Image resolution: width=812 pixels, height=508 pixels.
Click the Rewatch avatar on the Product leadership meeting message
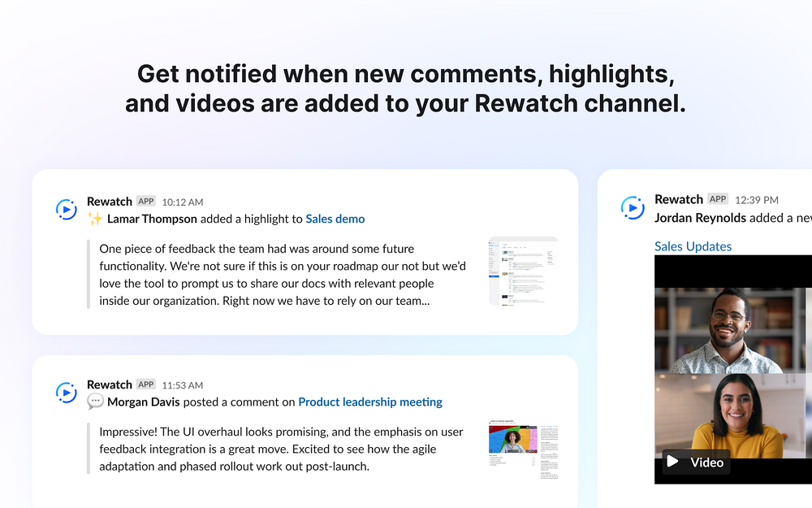(67, 393)
